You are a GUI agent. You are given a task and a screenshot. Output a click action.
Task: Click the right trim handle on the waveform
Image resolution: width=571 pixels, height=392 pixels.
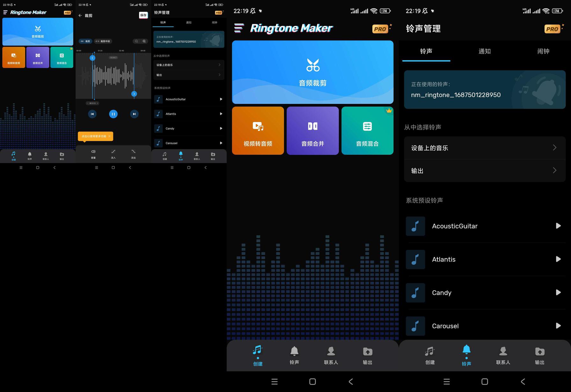click(x=134, y=94)
